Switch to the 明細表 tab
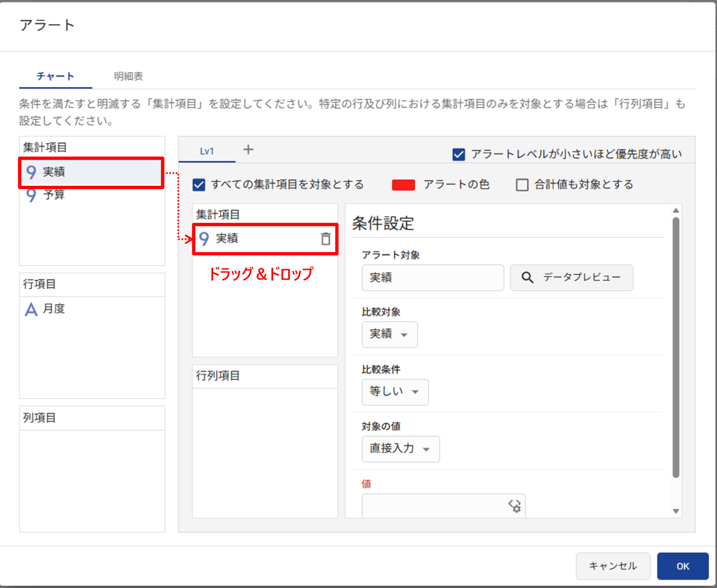 tap(128, 76)
